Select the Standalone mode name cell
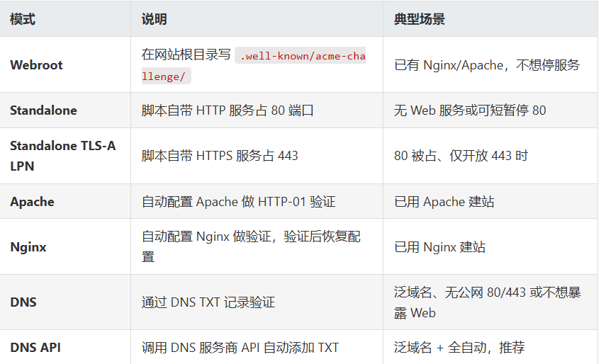The height and width of the screenshot is (364, 601). 43,110
